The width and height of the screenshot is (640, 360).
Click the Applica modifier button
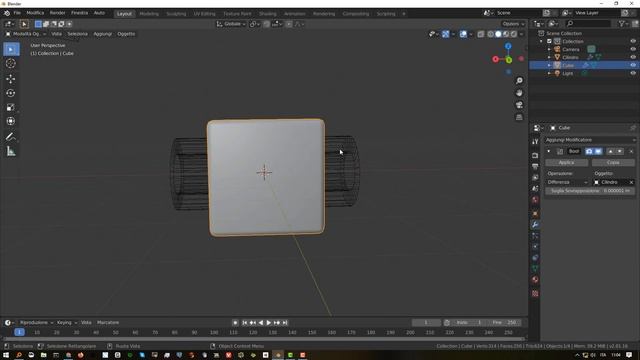pyautogui.click(x=567, y=162)
